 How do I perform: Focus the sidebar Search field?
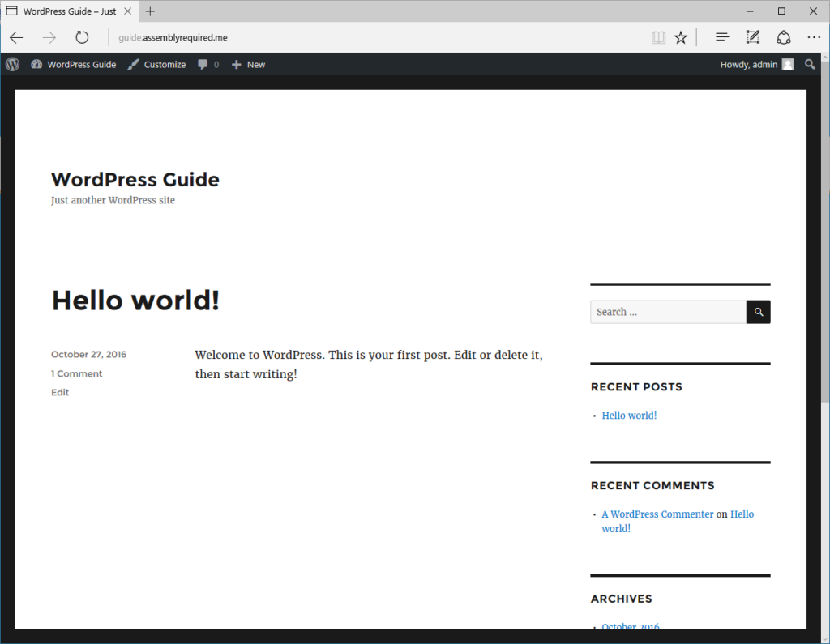pos(667,312)
